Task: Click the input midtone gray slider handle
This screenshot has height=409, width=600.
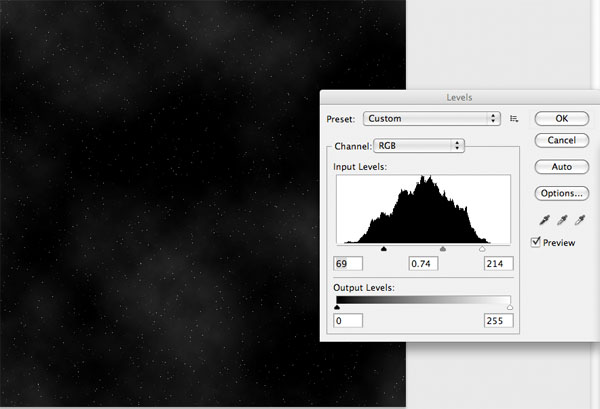Action: pos(443,249)
